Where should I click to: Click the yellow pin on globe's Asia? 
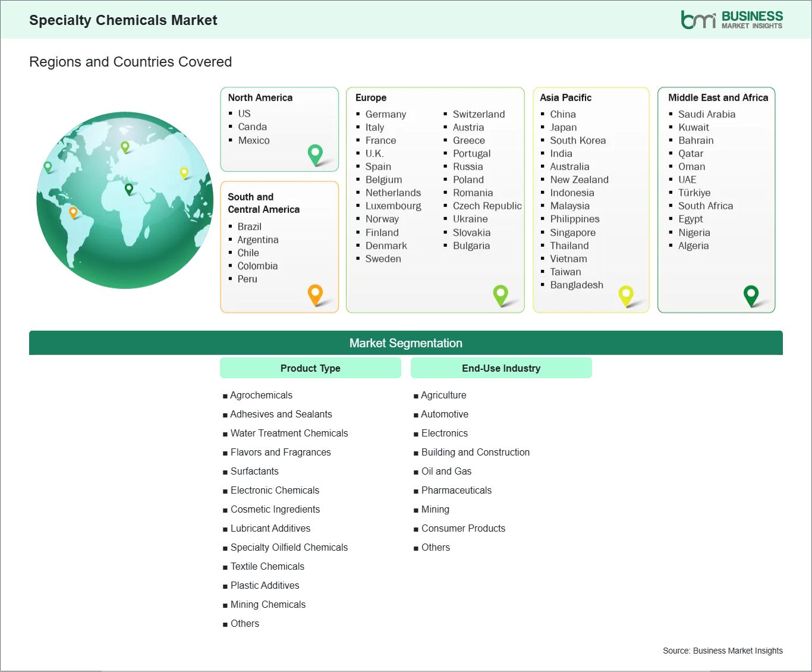click(x=184, y=172)
